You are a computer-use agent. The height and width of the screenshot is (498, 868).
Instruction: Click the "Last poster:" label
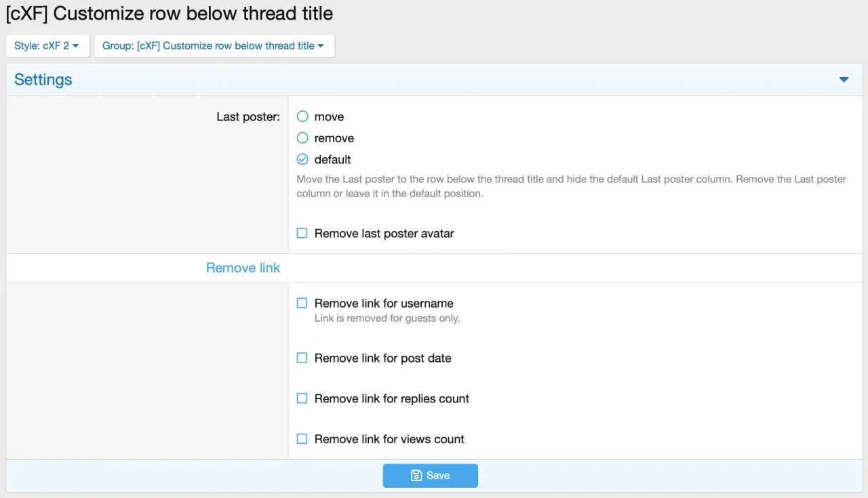pyautogui.click(x=248, y=117)
